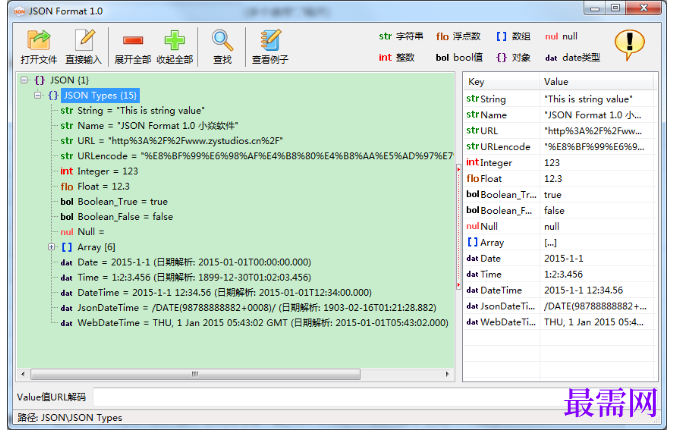
Task: Click the { } 对象 legend entry
Action: [513, 58]
